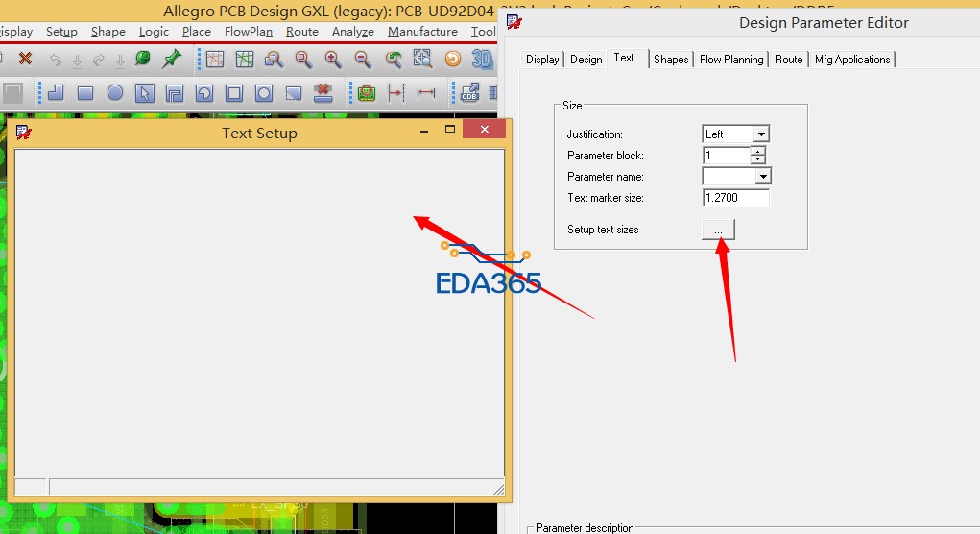
Task: Open the Place menu
Action: (196, 32)
